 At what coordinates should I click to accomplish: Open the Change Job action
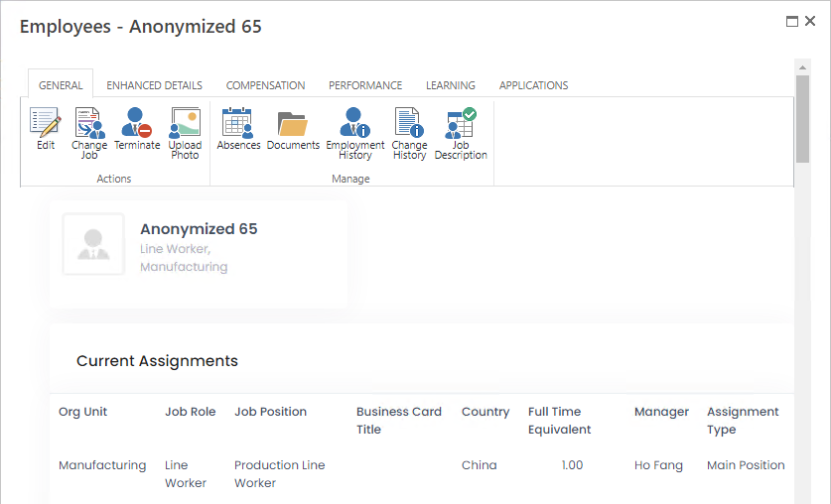tap(89, 123)
